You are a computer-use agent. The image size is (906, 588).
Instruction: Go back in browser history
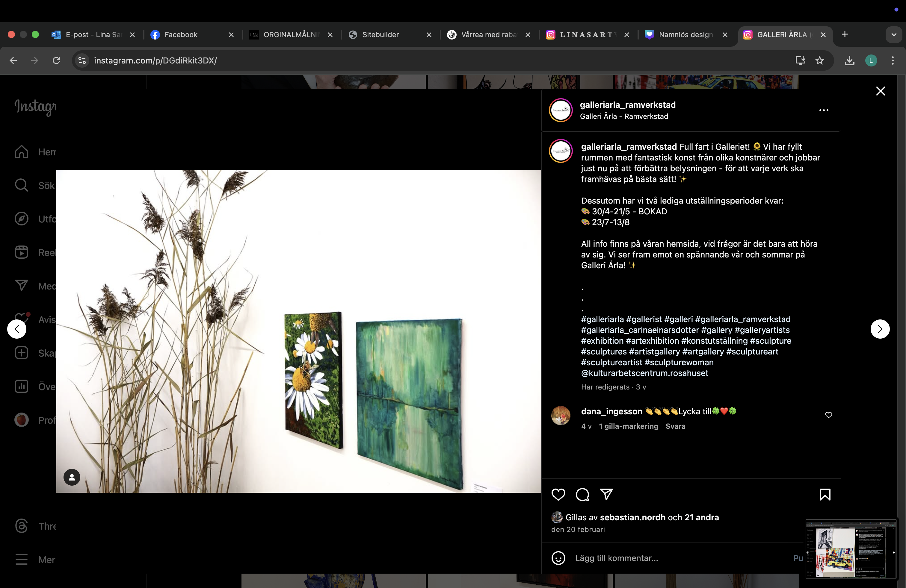13,60
